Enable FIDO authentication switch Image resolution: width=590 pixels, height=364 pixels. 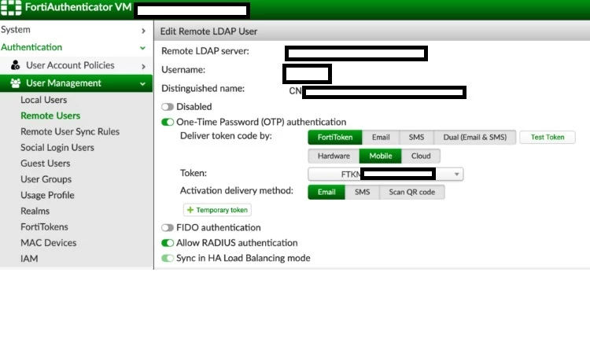coord(168,227)
